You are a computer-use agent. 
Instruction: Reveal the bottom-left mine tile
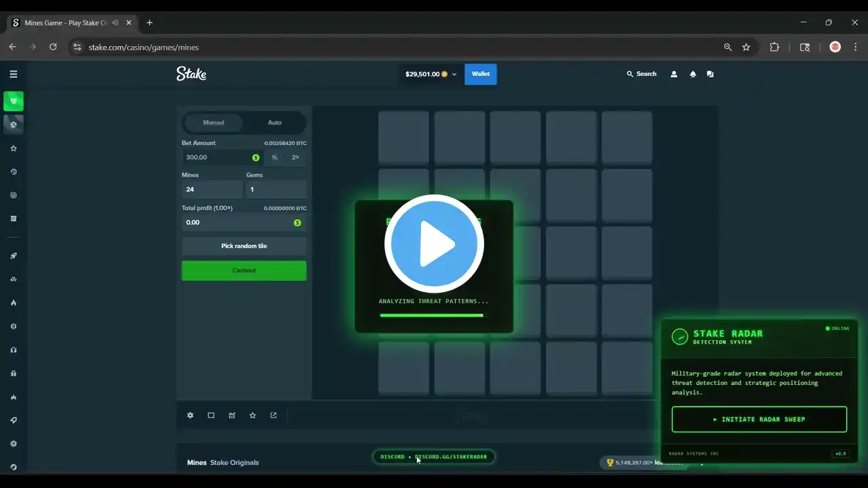[x=403, y=368]
